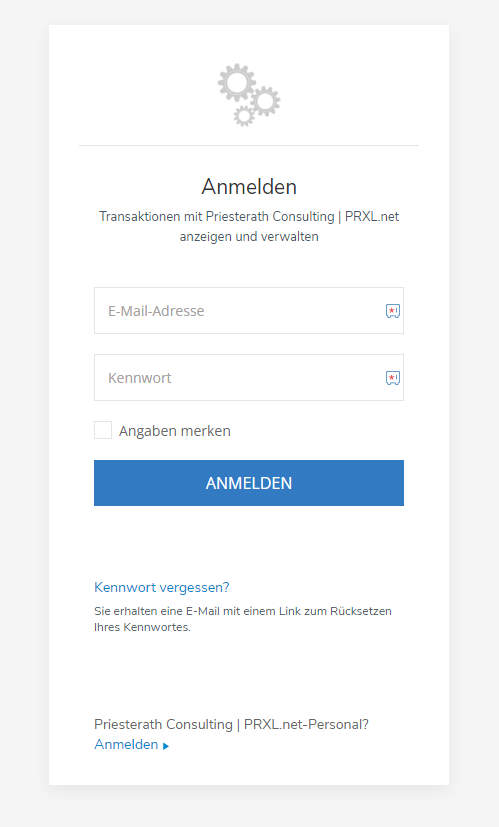The width and height of the screenshot is (499, 827).
Task: Click the smallest gear in the logo
Action: (x=244, y=116)
